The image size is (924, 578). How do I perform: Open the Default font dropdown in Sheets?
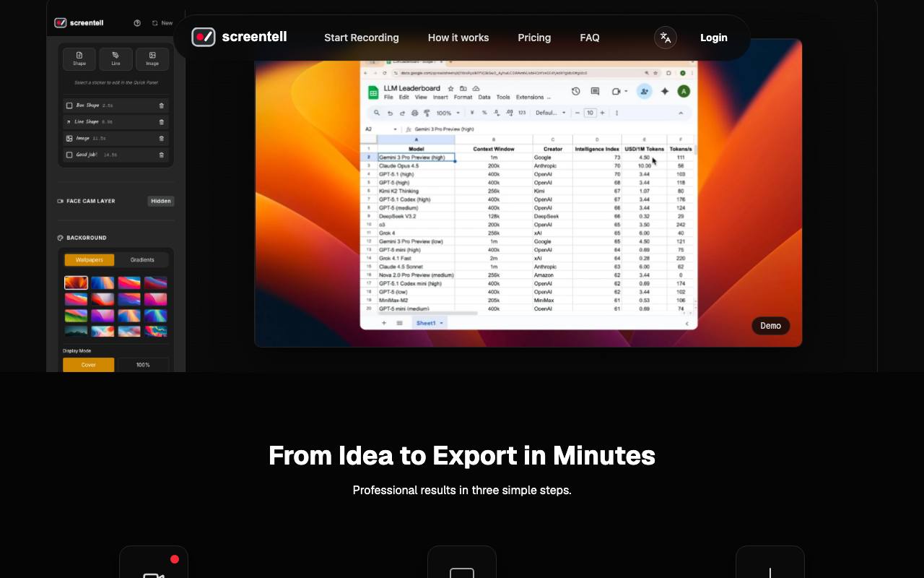tap(550, 113)
